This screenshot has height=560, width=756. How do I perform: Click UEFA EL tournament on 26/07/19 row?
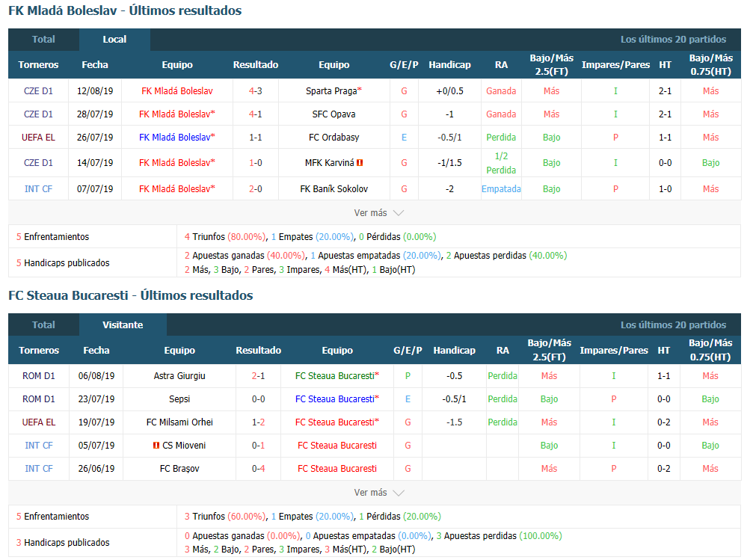pyautogui.click(x=39, y=138)
